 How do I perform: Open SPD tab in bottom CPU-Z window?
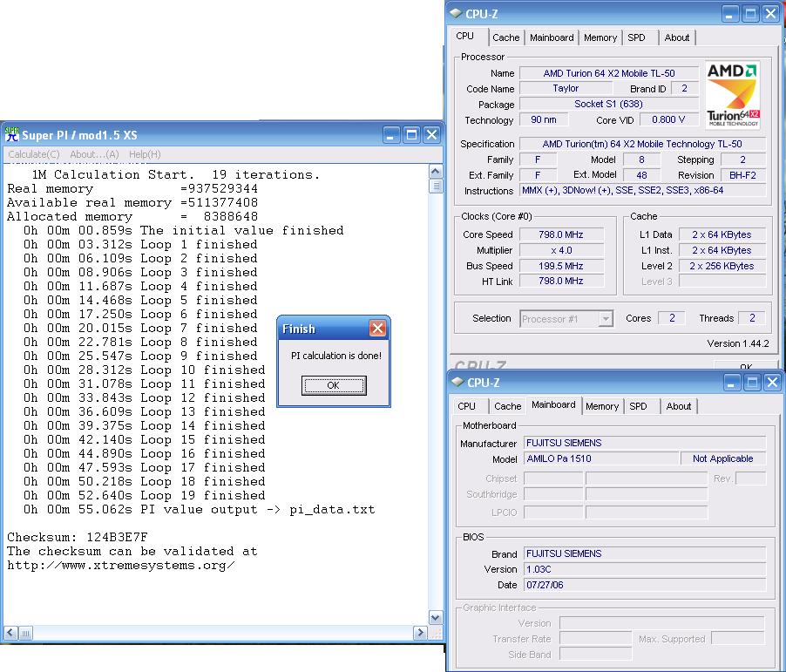point(638,406)
